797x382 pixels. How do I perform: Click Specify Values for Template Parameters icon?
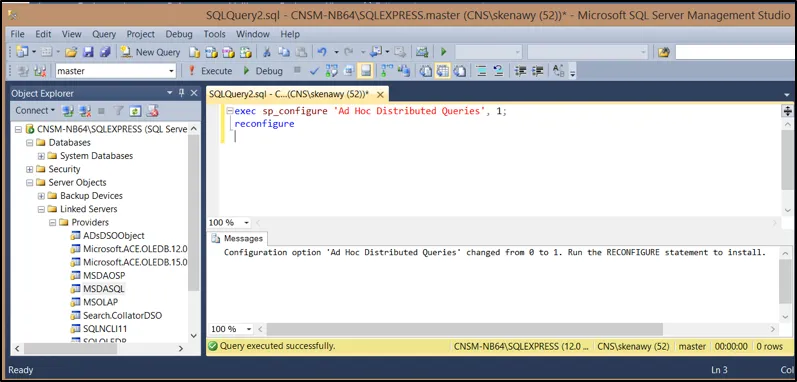click(x=559, y=71)
